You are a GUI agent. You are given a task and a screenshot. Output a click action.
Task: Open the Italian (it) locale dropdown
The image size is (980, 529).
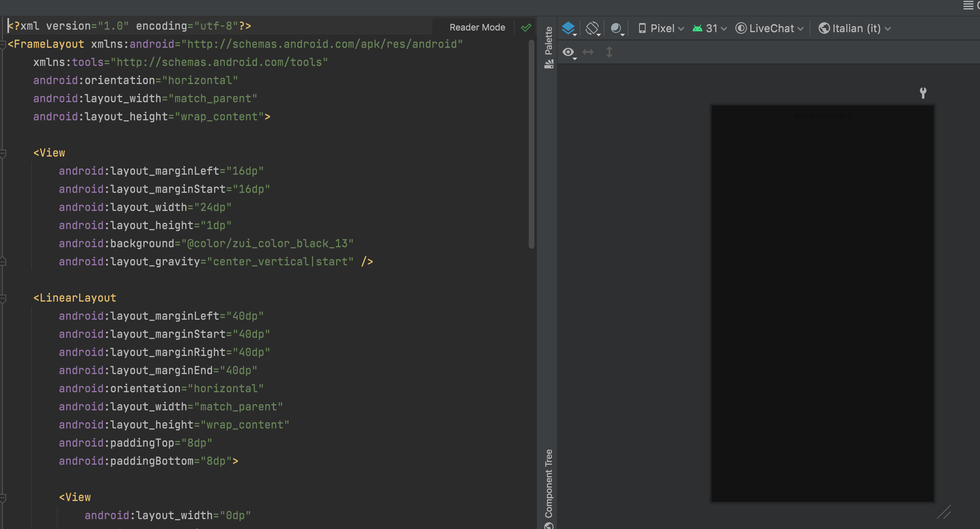[x=855, y=28]
